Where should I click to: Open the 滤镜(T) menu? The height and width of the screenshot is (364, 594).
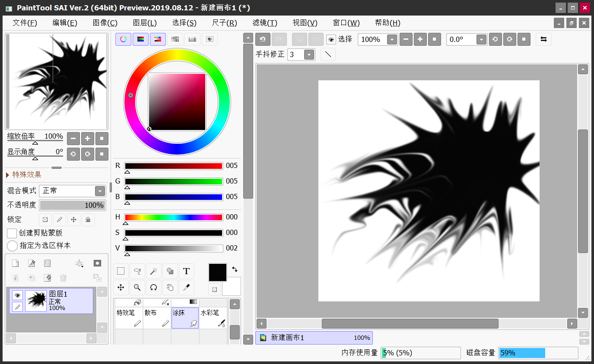pyautogui.click(x=265, y=23)
